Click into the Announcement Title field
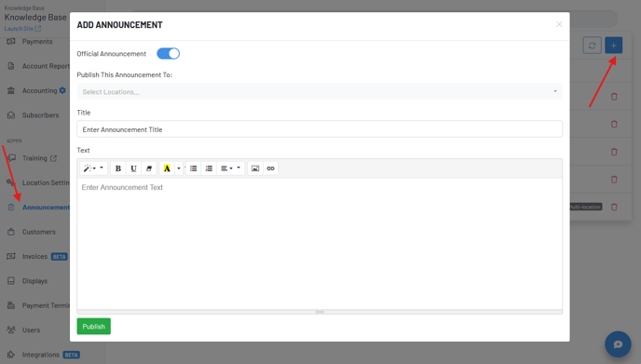Screen dimensions: 641x364 (x=320, y=129)
